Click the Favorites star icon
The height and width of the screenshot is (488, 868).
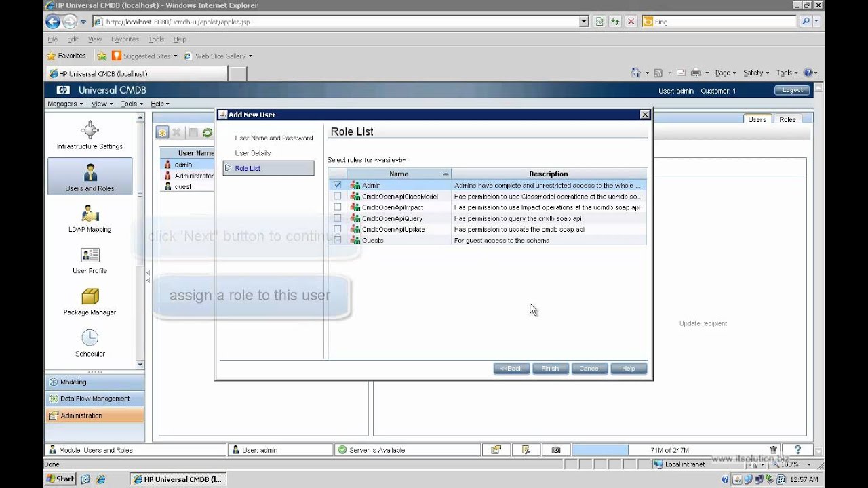51,56
